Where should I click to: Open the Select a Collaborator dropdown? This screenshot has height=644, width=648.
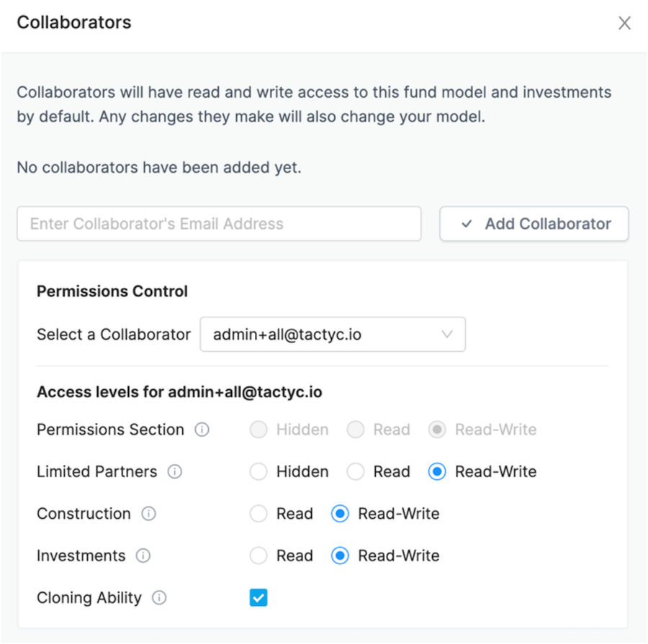click(x=333, y=334)
